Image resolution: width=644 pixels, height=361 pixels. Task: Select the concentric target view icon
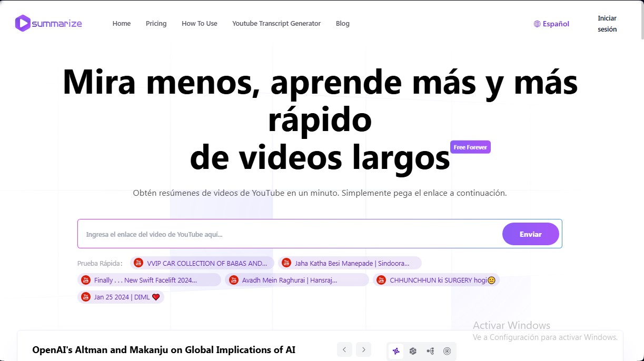pyautogui.click(x=447, y=351)
